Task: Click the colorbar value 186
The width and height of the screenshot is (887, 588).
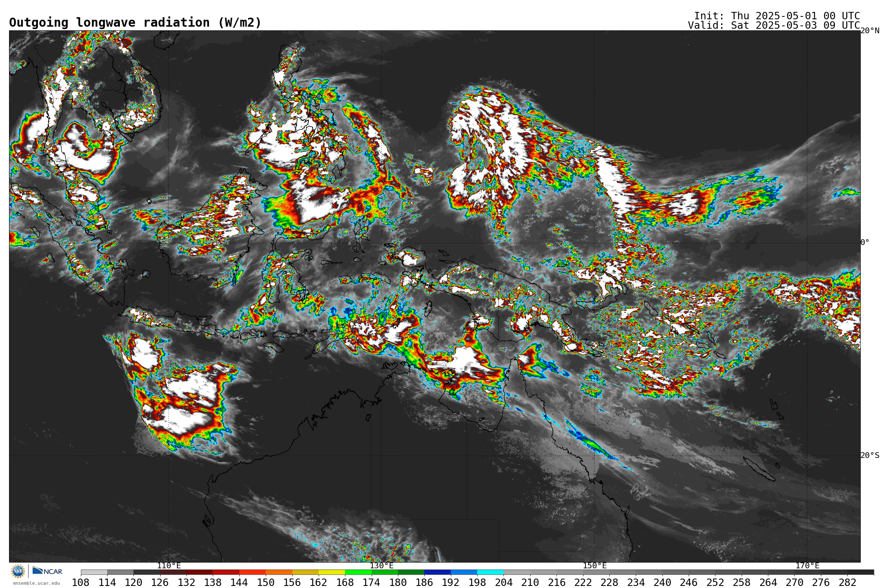Action: click(x=424, y=583)
